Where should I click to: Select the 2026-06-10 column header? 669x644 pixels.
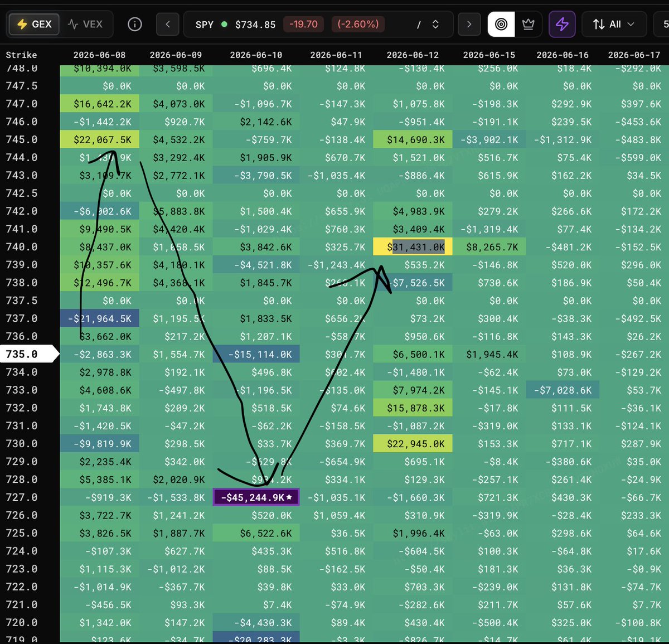(x=256, y=55)
